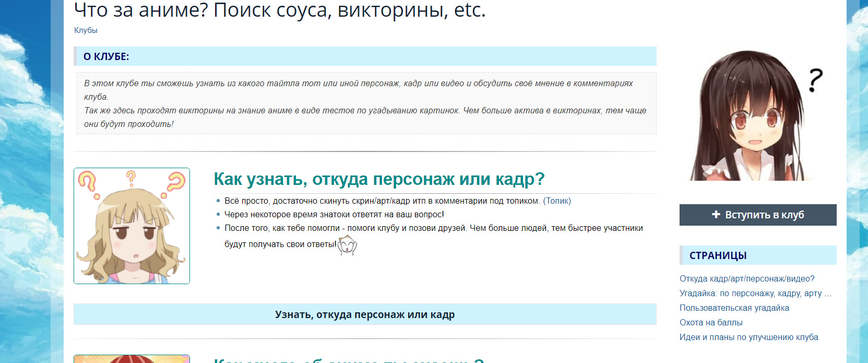This screenshot has height=363, width=868.
Task: Click the emoticon after 'свои ответы!'
Action: click(x=347, y=245)
